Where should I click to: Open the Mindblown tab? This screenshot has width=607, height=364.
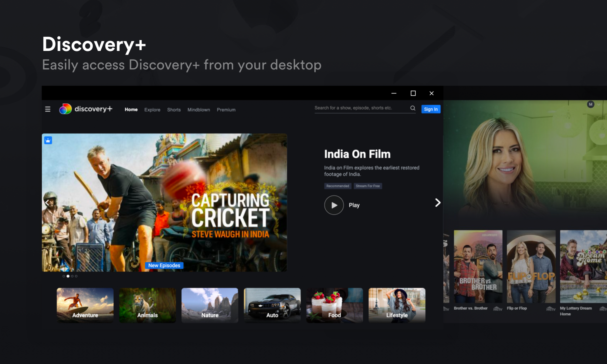pos(199,110)
